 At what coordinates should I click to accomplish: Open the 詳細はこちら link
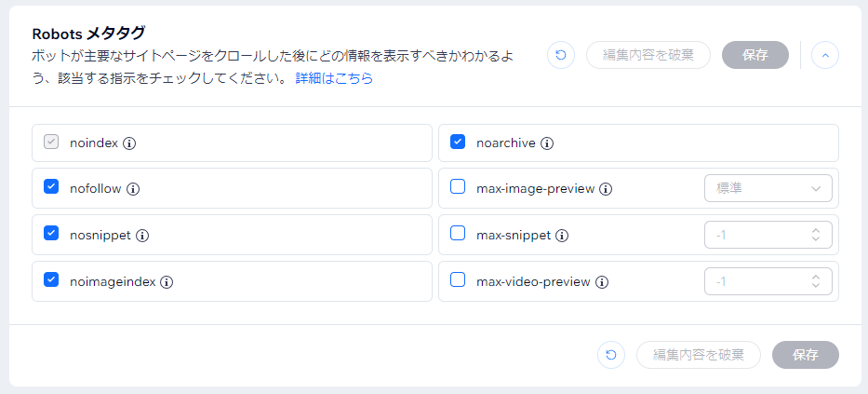tap(334, 78)
